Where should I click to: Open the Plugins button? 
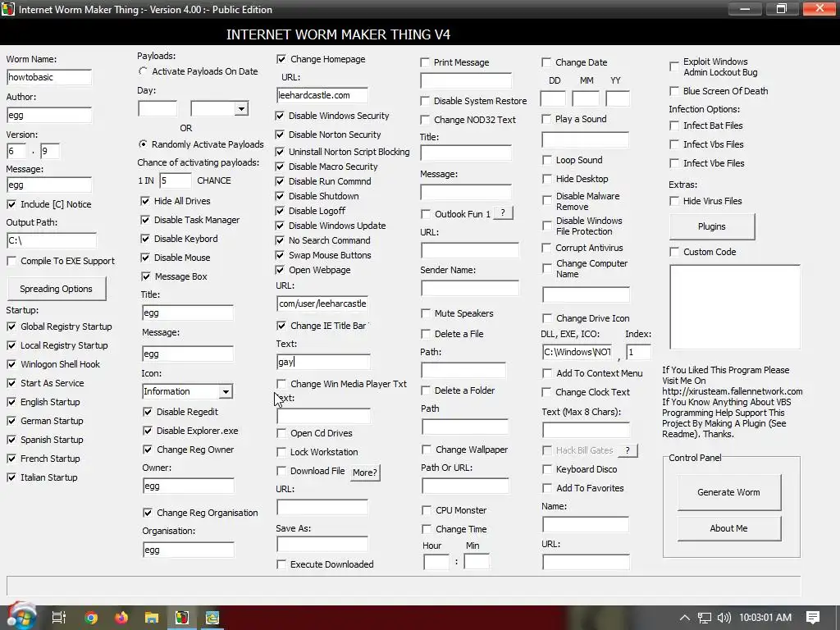(x=712, y=226)
